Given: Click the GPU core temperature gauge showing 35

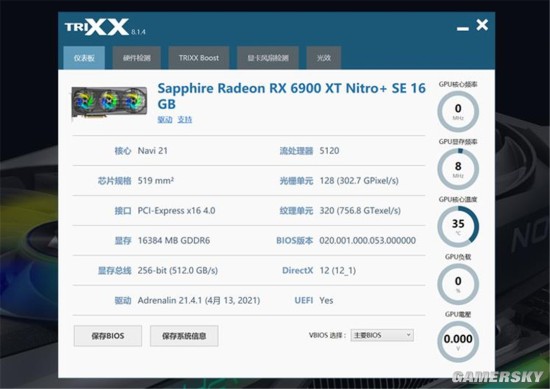Looking at the screenshot, I should (x=458, y=227).
